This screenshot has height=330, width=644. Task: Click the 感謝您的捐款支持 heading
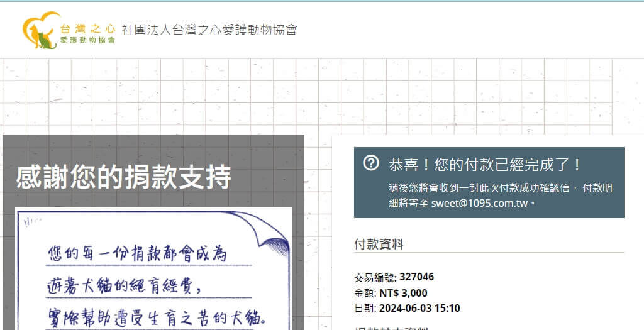tap(123, 177)
